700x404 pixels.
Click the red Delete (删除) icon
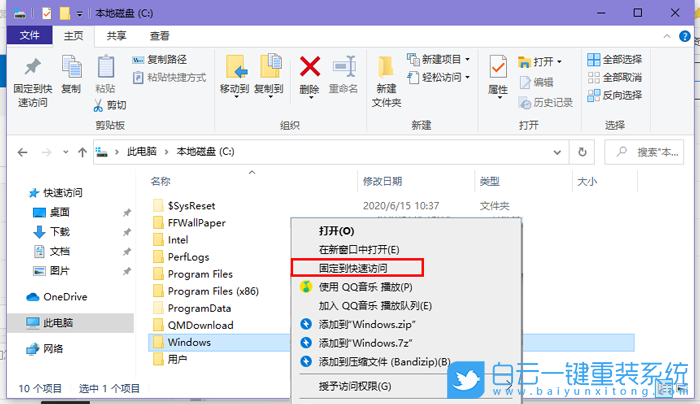[x=309, y=67]
